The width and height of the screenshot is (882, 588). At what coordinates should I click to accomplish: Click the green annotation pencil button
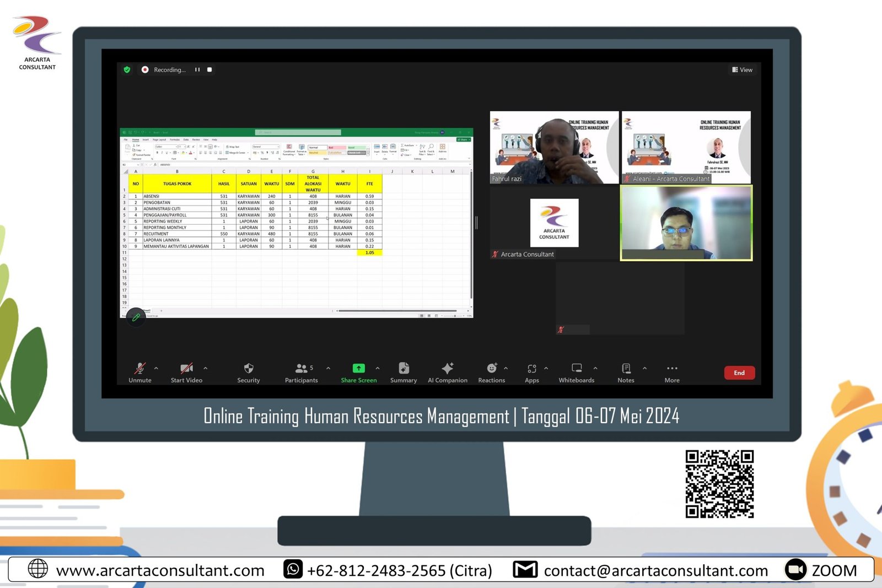coord(136,317)
